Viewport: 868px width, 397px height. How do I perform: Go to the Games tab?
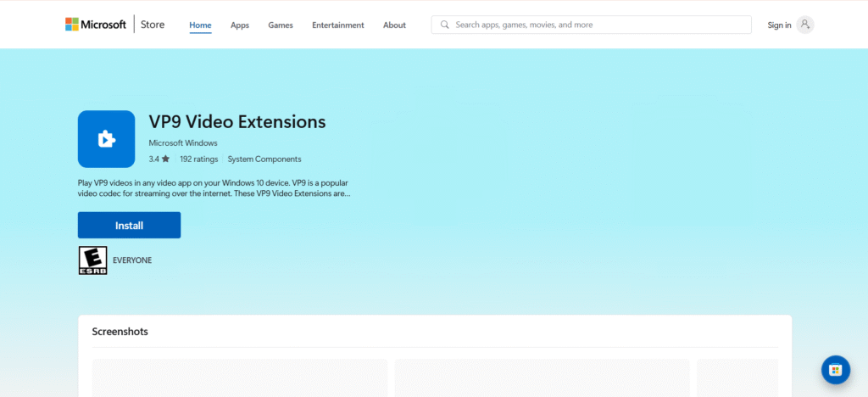[x=281, y=25]
